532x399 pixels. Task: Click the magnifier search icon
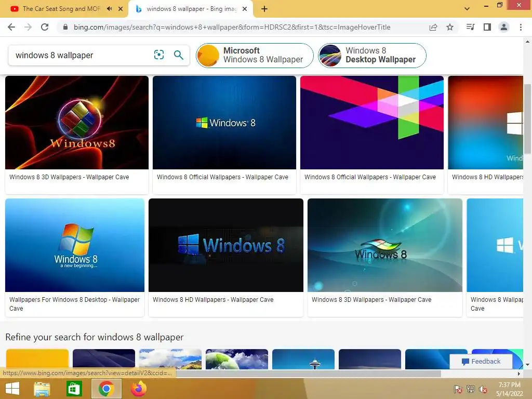pyautogui.click(x=179, y=55)
